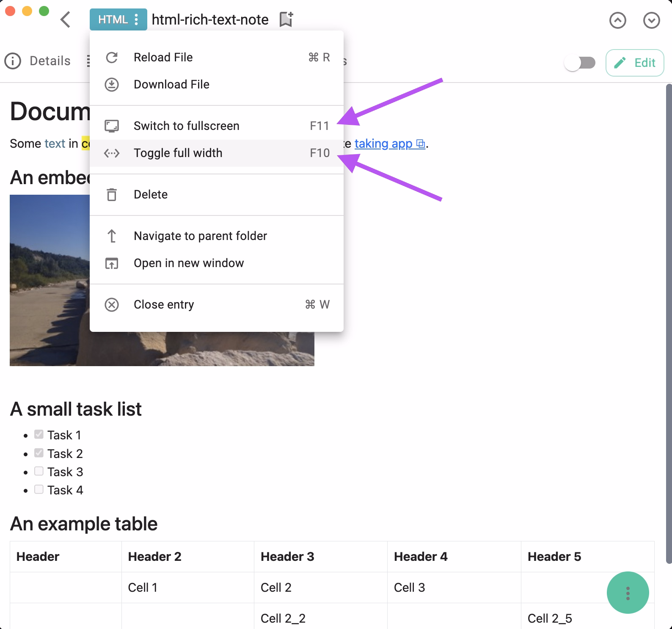
Task: Choose Open in new window
Action: coord(189,263)
